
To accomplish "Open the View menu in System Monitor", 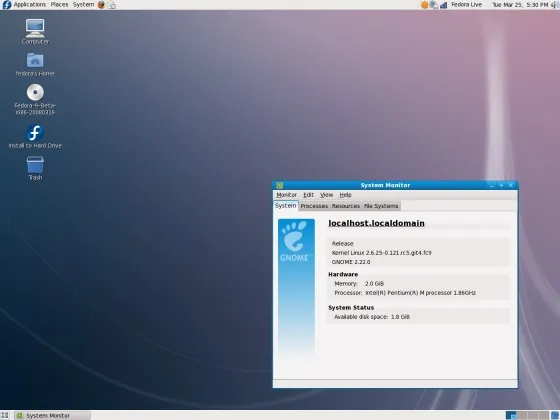I will 326,195.
